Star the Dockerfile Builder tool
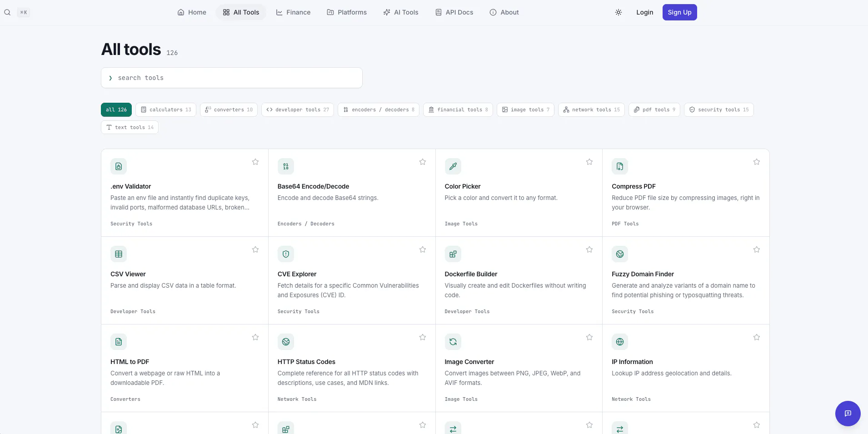 click(x=589, y=249)
